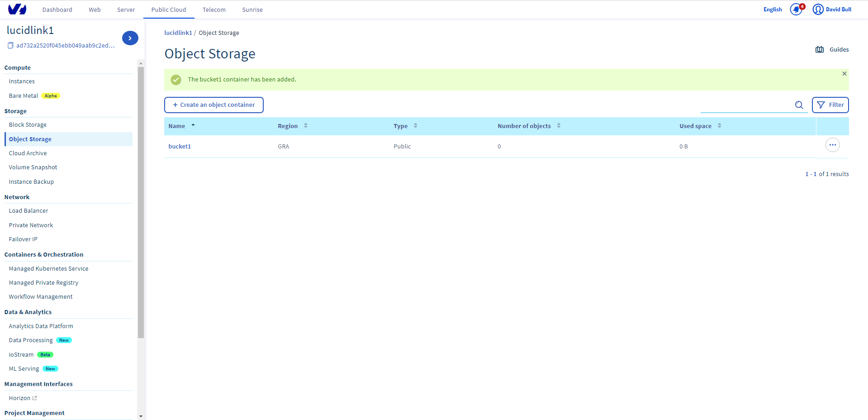Open the bucket1 container link
868x420 pixels.
[x=180, y=147]
